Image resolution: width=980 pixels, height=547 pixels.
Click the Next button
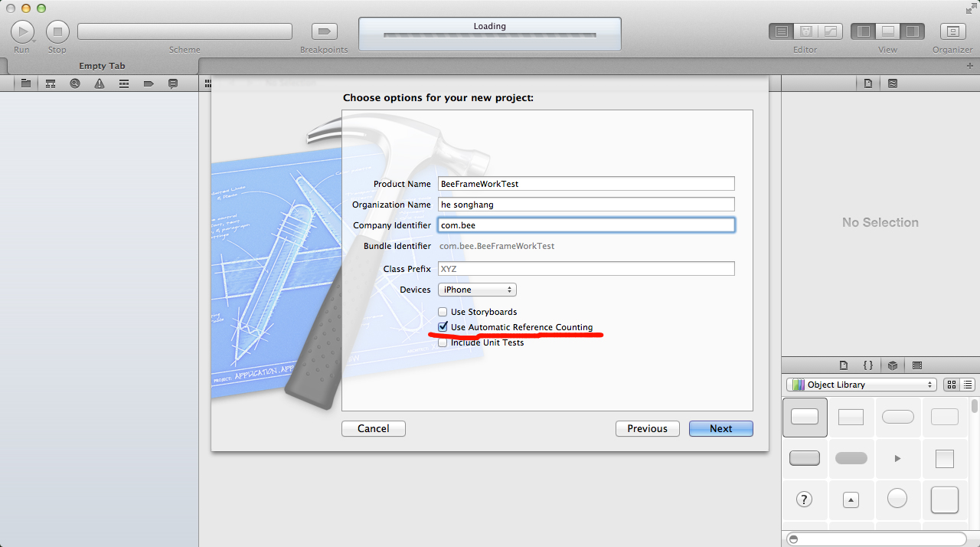click(x=721, y=428)
